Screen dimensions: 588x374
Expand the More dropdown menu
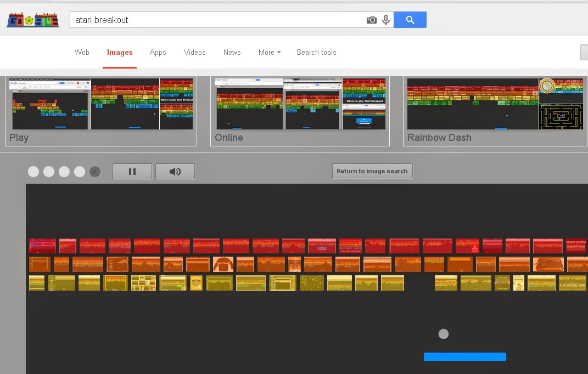(x=269, y=53)
